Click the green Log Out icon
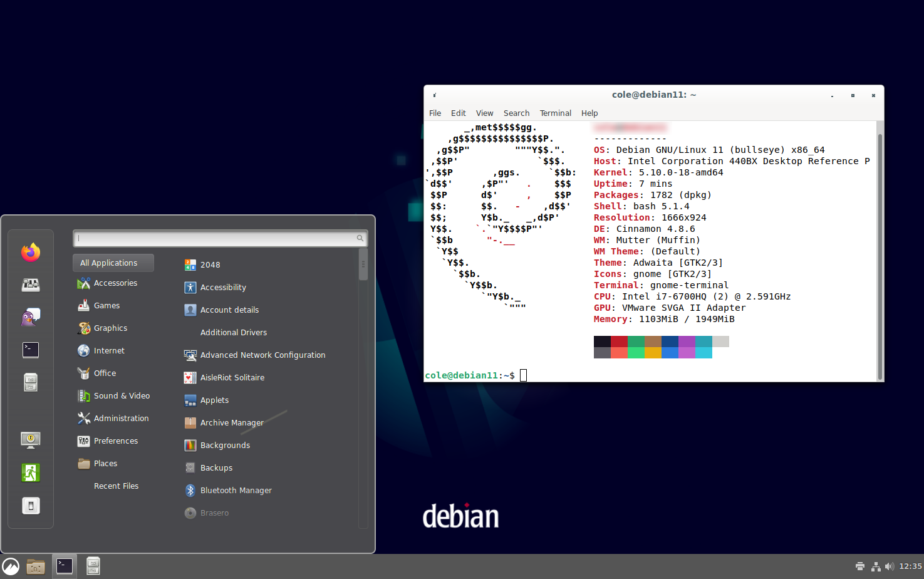 pos(30,472)
